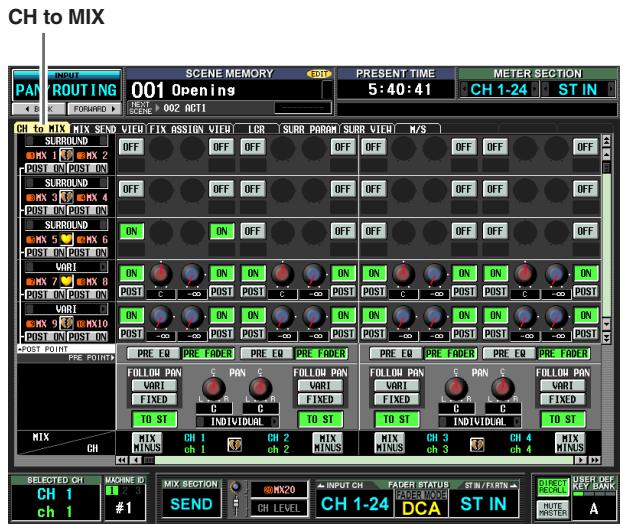Open VARI mode selector above MX 7/MX 8

pos(66,267)
